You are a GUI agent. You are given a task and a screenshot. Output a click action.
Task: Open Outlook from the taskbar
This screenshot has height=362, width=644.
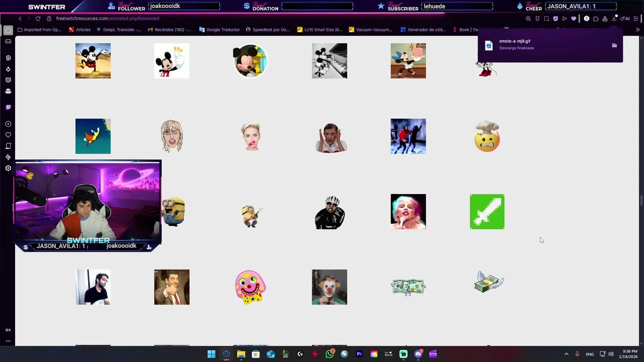271,354
